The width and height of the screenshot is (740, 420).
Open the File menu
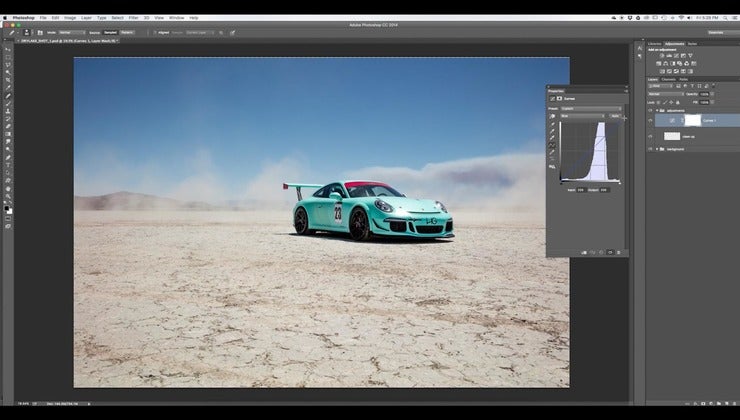[x=43, y=18]
